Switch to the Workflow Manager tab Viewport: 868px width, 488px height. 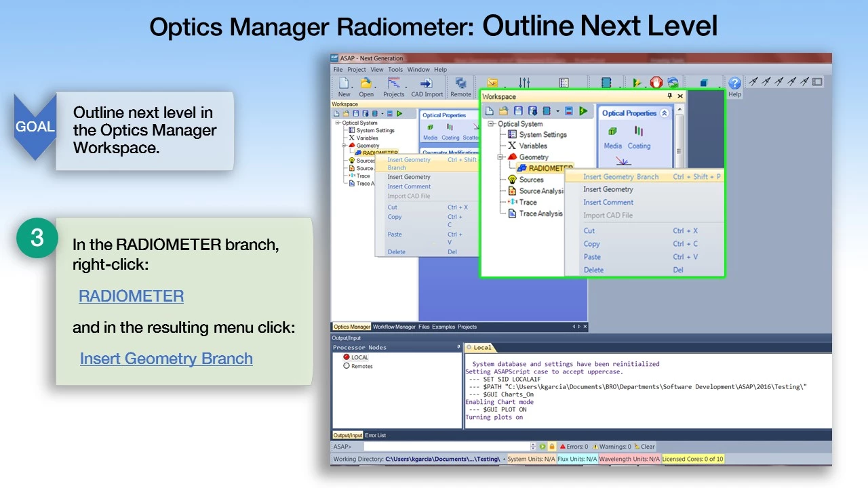[x=393, y=327]
